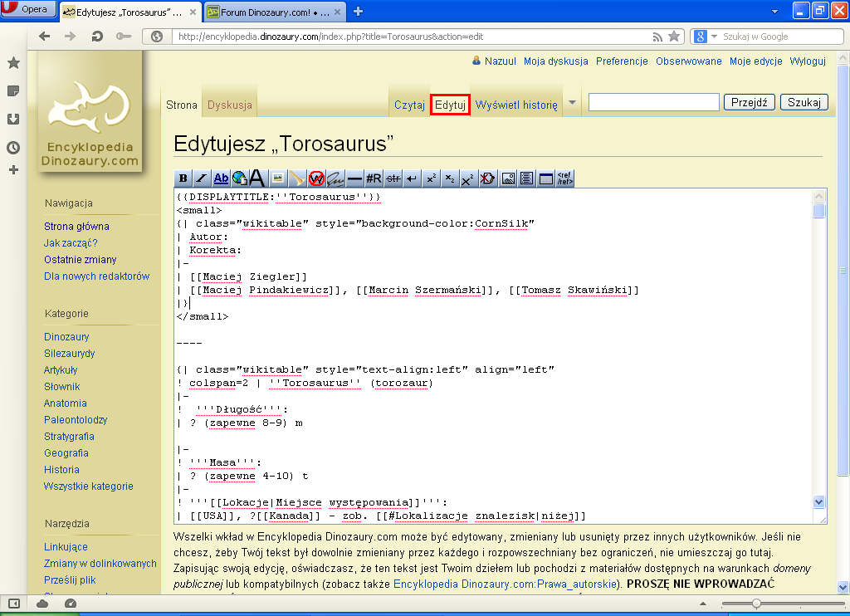This screenshot has width=850, height=616.
Task: Insert an internal link with Ab icon
Action: [221, 178]
